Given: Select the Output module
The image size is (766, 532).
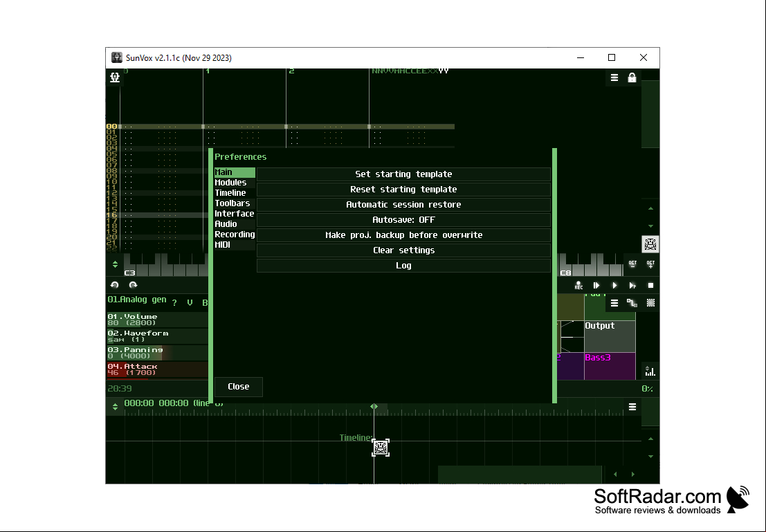Looking at the screenshot, I should coord(610,336).
